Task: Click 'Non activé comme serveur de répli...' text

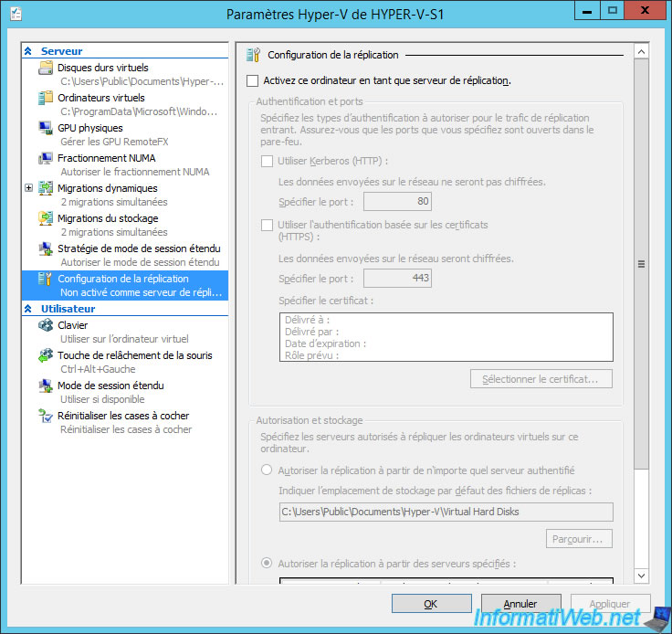Action: pos(141,292)
